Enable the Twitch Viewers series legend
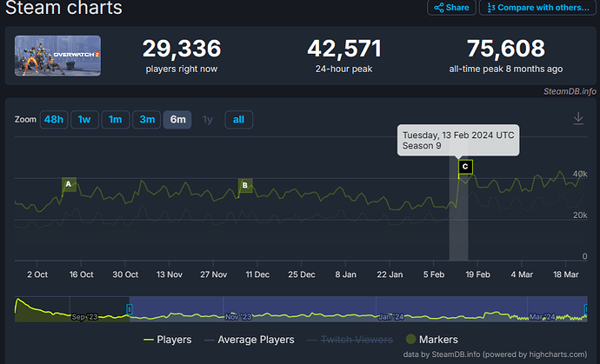This screenshot has width=600, height=364. [x=350, y=340]
